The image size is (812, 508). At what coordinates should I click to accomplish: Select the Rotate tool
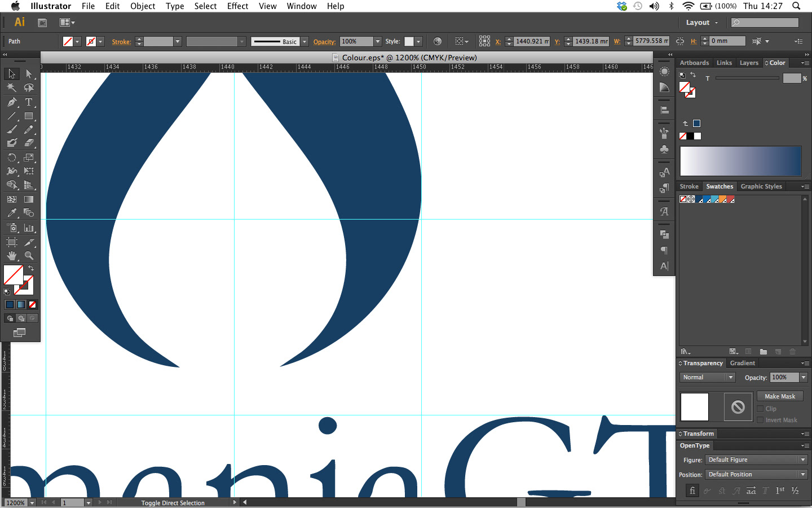[x=11, y=157]
